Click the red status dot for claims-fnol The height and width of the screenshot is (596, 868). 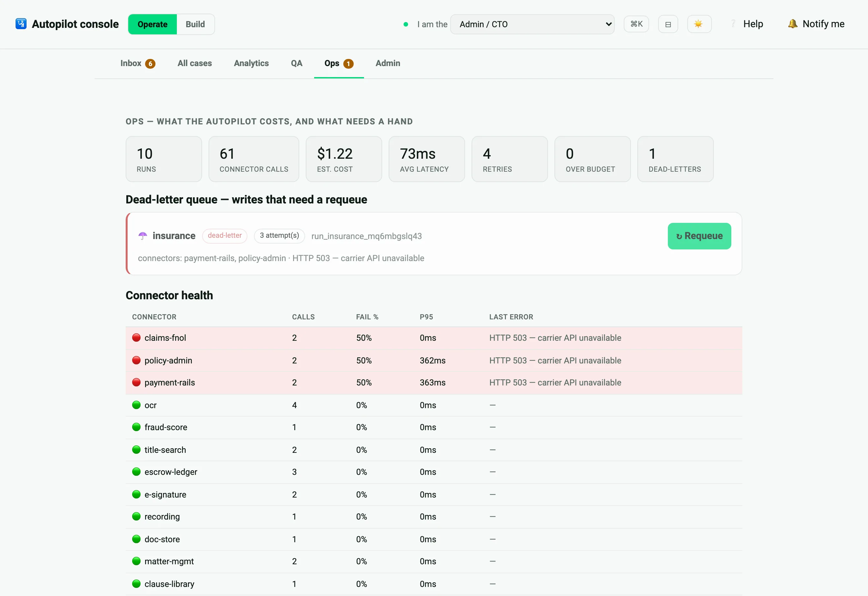(x=136, y=338)
